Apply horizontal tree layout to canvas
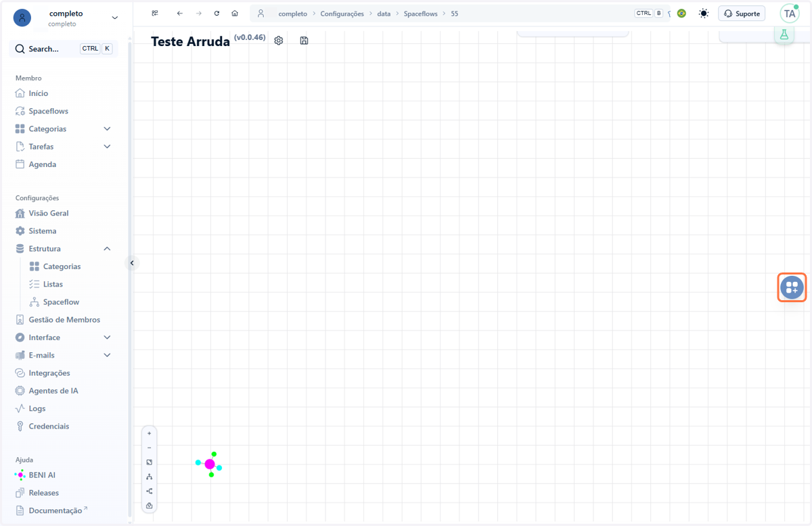The image size is (812, 526). pyautogui.click(x=150, y=492)
